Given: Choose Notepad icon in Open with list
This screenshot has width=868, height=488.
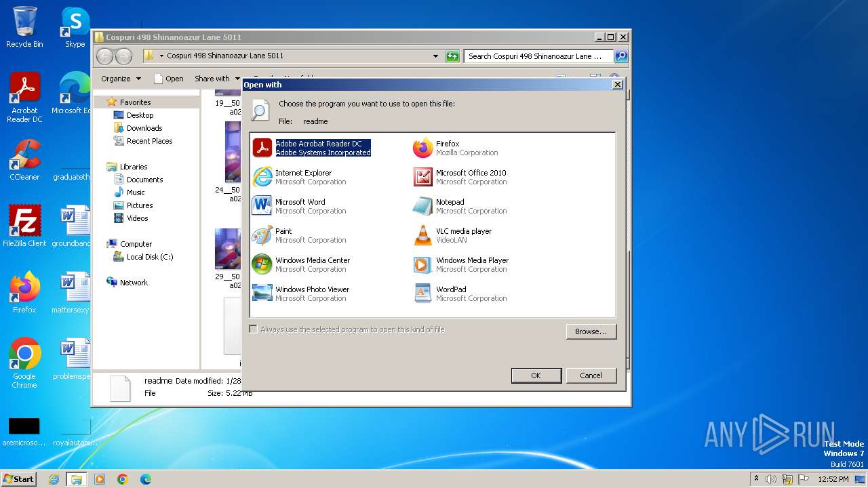Looking at the screenshot, I should tap(423, 206).
